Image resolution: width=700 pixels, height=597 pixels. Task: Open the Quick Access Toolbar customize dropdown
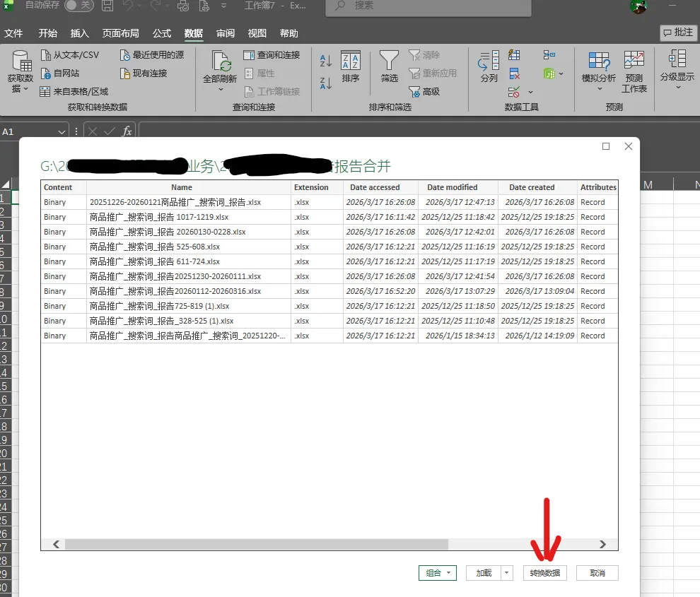tap(223, 6)
